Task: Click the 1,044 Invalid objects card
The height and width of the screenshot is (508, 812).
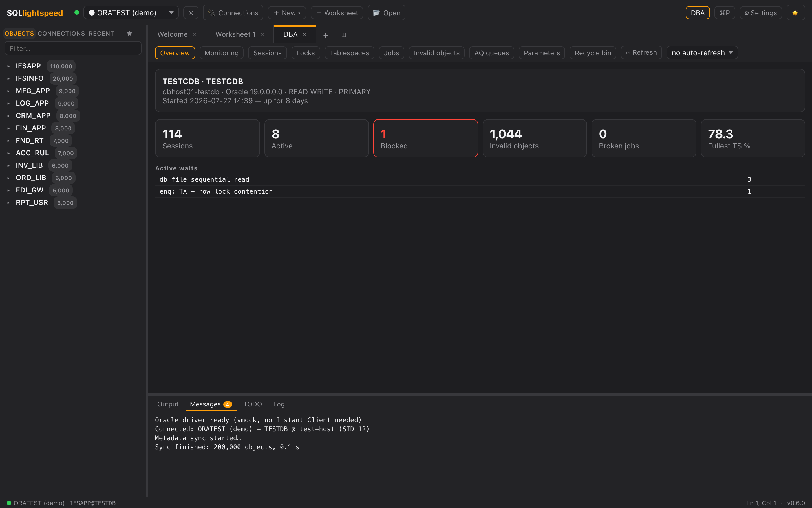Action: pyautogui.click(x=535, y=138)
